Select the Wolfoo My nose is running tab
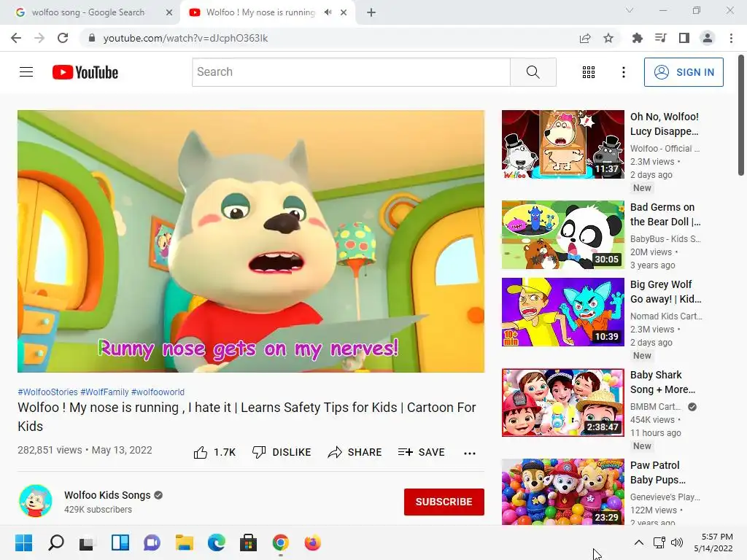747x560 pixels. [260, 12]
